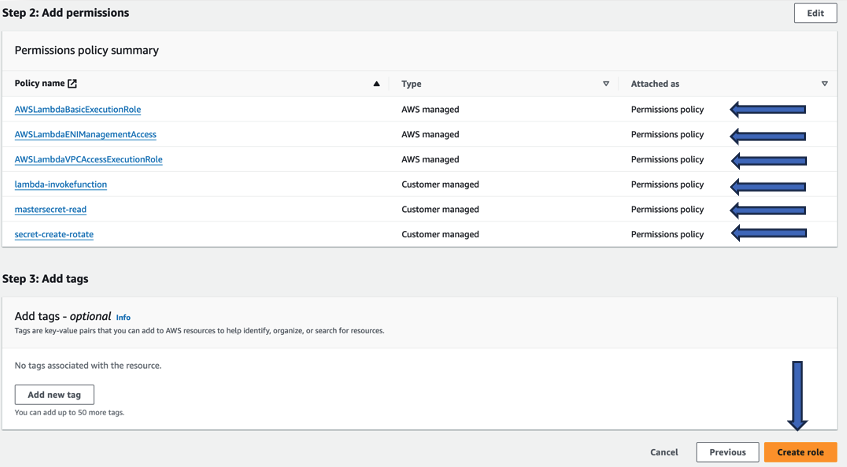
Task: Click the Add new tag button
Action: 55,395
